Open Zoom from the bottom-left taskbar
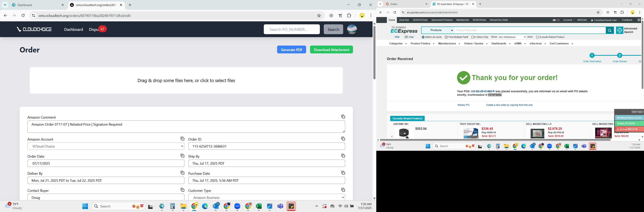This screenshot has width=644, height=212. click(237, 206)
